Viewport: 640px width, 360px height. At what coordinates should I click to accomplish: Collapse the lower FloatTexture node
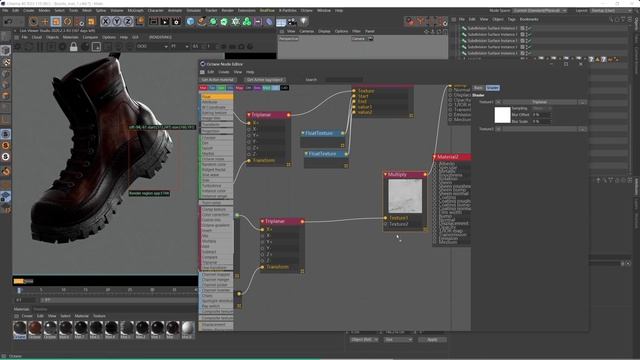(306, 154)
